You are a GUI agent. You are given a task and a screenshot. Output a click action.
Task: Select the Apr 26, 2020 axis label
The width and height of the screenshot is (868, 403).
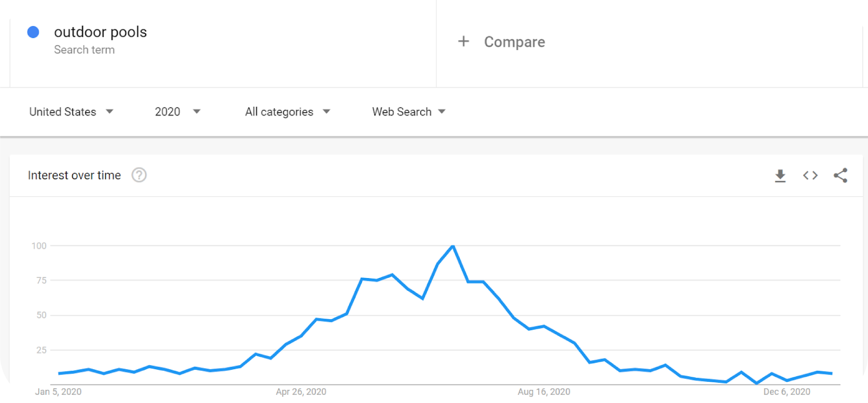click(x=301, y=392)
